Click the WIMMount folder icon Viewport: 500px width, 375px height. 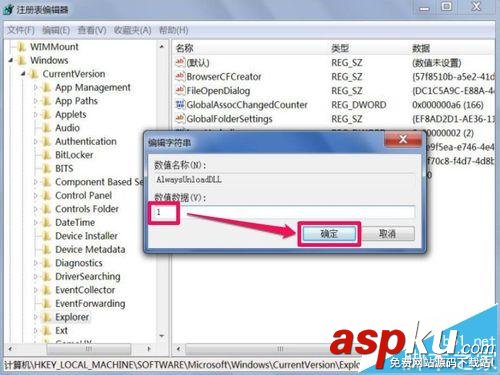pos(22,47)
